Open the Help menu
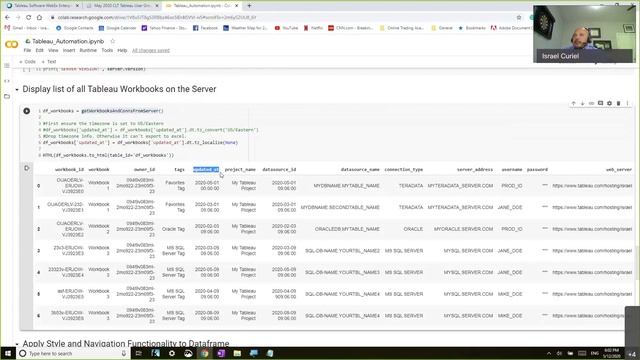The width and height of the screenshot is (640, 360). pyautogui.click(x=122, y=50)
